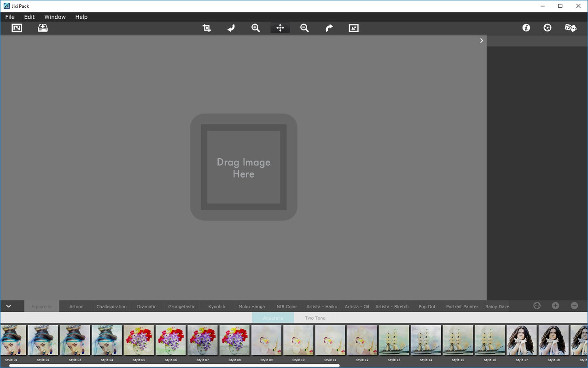Apply the Style 07 flower preset
Viewport: 588px width, 368px height.
coord(203,340)
